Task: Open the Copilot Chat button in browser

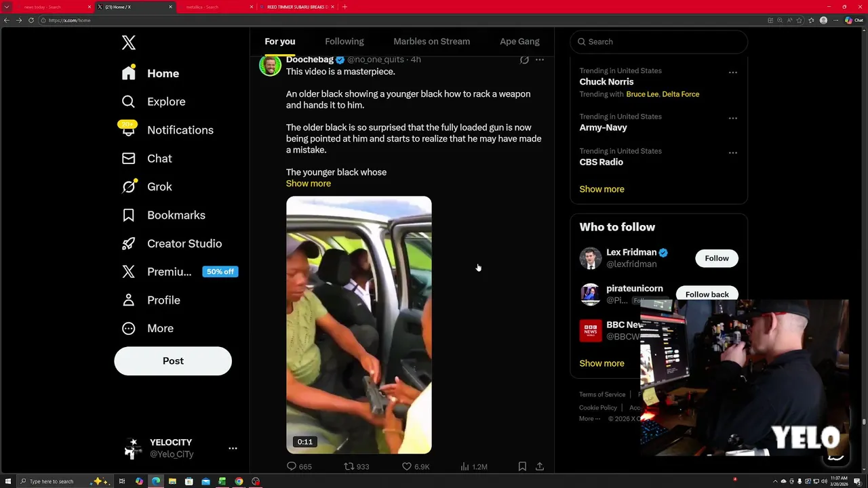Action: pyautogui.click(x=853, y=20)
